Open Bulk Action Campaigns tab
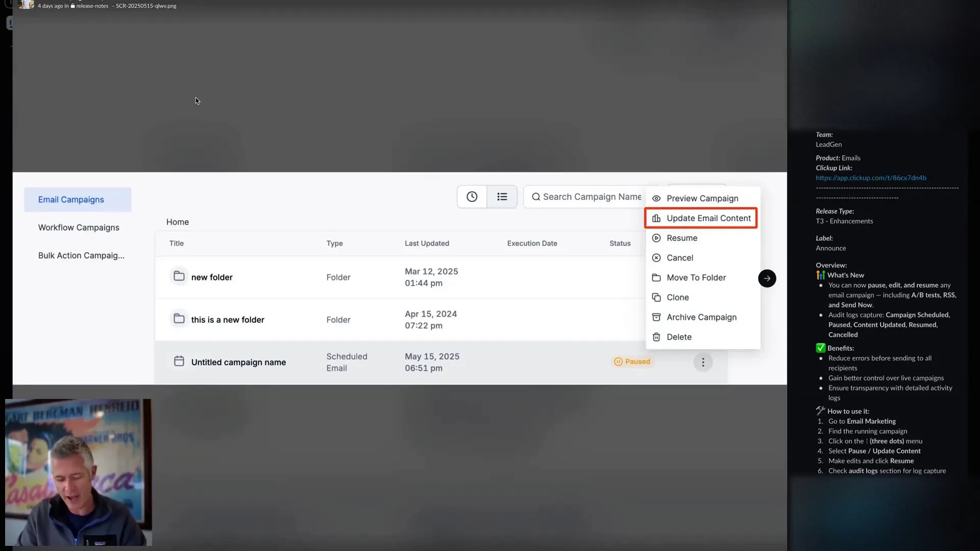 click(81, 256)
